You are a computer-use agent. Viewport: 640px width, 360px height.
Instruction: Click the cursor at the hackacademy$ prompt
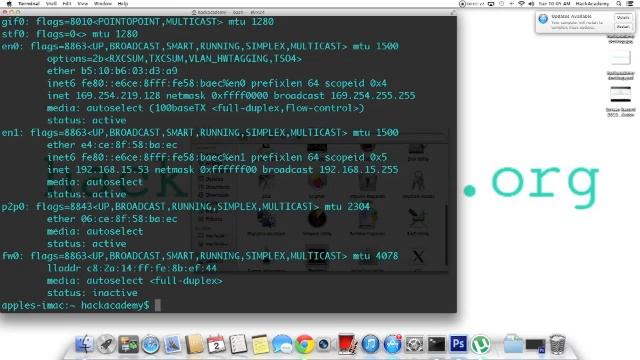coord(158,305)
